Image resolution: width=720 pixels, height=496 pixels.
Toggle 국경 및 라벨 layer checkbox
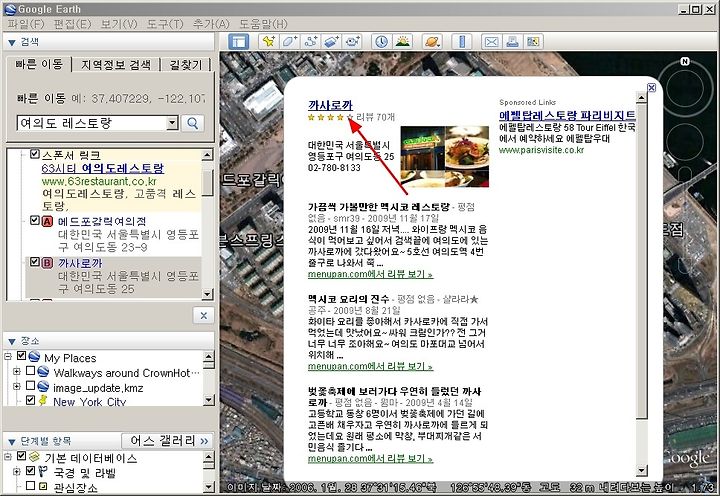(30, 471)
